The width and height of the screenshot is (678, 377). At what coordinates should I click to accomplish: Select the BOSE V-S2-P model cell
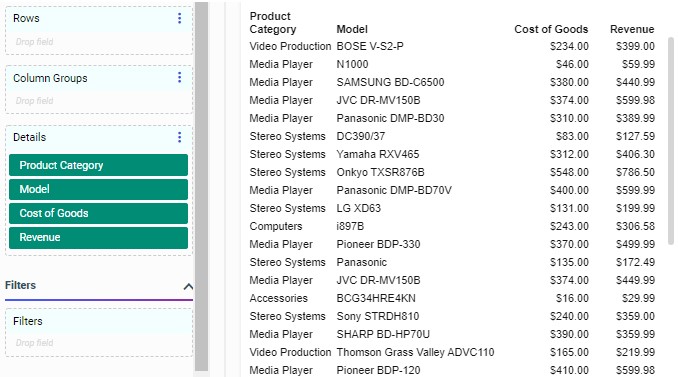click(x=370, y=46)
